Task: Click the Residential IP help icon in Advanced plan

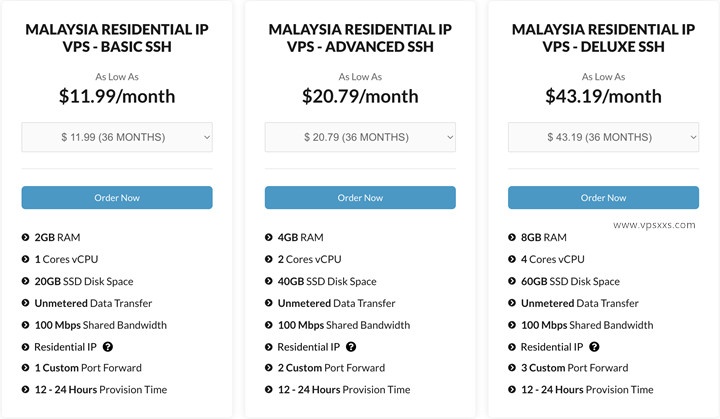Action: 351,347
